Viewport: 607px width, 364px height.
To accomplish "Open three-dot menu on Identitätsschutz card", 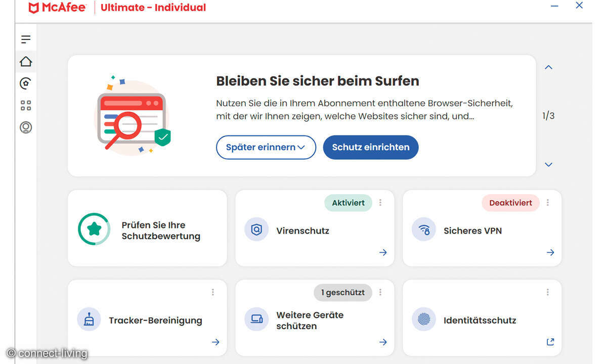I will click(x=548, y=292).
